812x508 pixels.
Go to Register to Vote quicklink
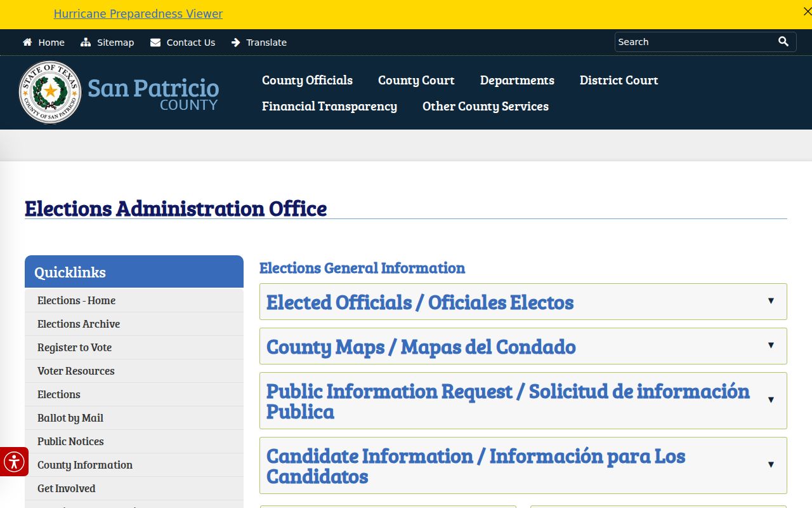tap(134, 347)
